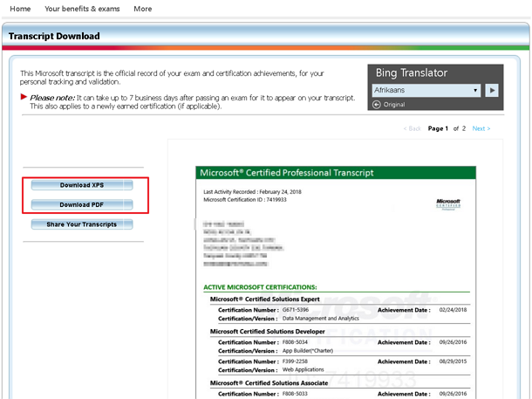Click the Back page link
This screenshot has height=399, width=532.
coord(413,128)
